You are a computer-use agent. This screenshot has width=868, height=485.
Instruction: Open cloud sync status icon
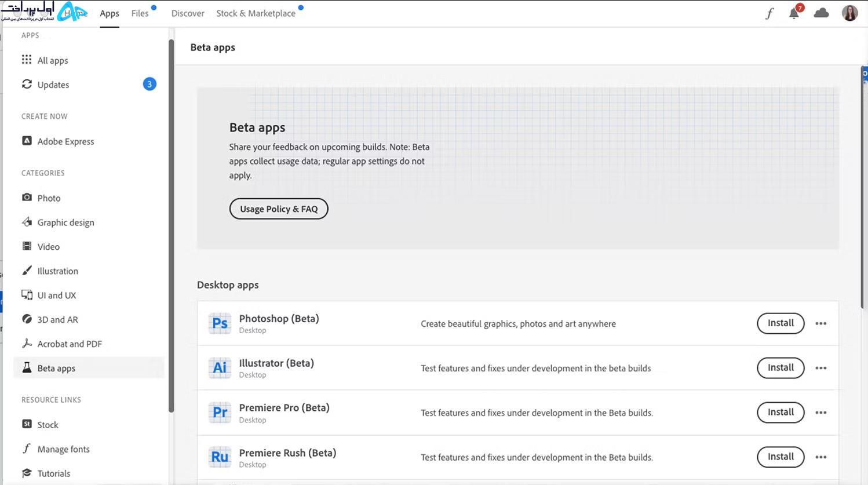[821, 13]
